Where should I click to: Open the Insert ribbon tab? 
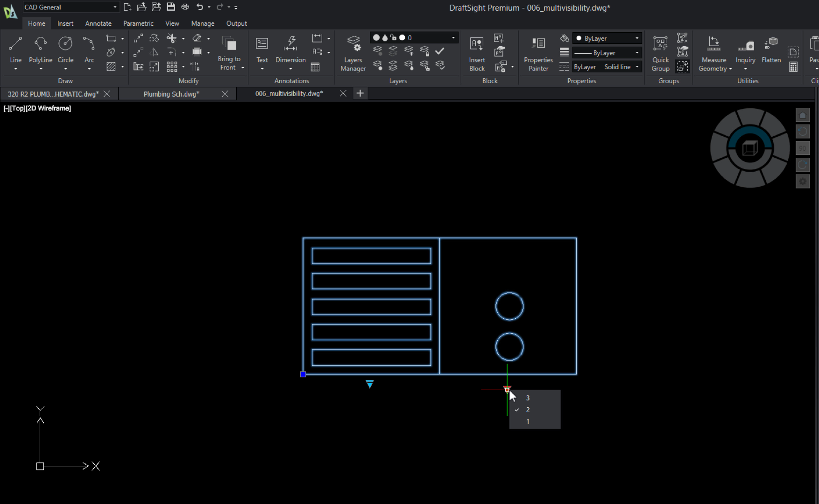(x=65, y=23)
